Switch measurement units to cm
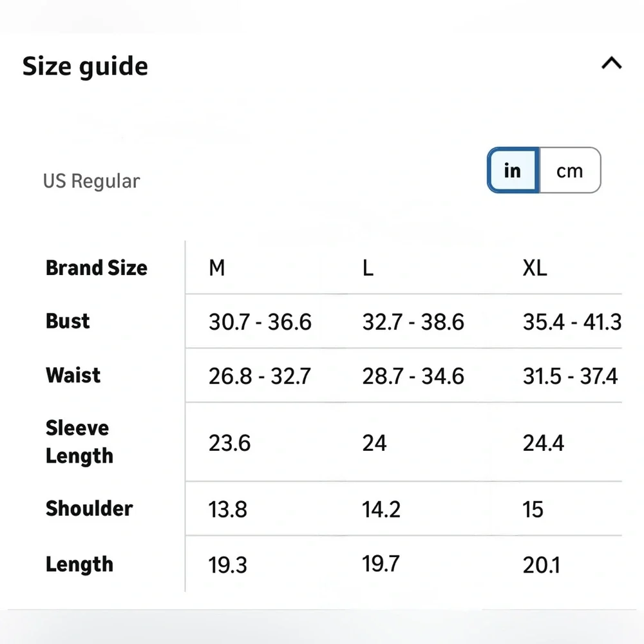This screenshot has height=644, width=644. pyautogui.click(x=570, y=170)
